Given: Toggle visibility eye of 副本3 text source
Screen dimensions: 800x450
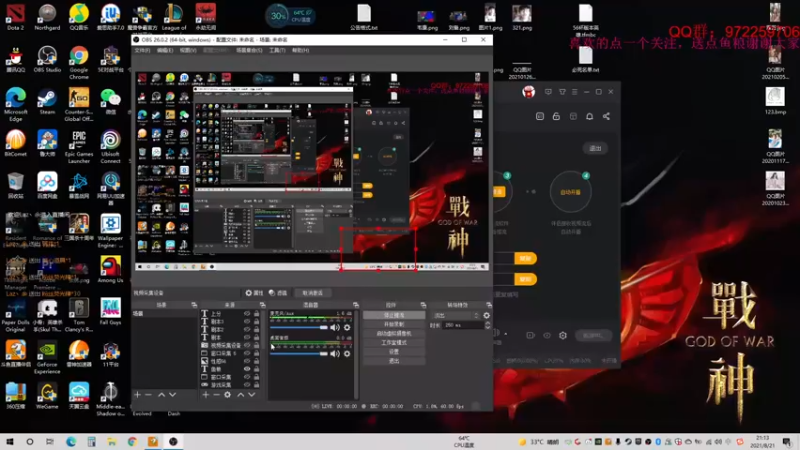Looking at the screenshot, I should tap(247, 321).
